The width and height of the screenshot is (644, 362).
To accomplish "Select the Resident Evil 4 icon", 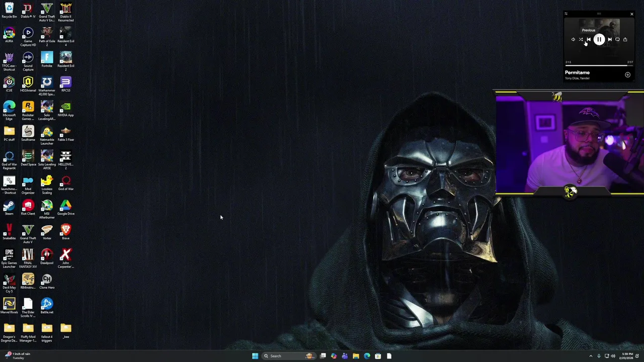I will [x=65, y=37].
